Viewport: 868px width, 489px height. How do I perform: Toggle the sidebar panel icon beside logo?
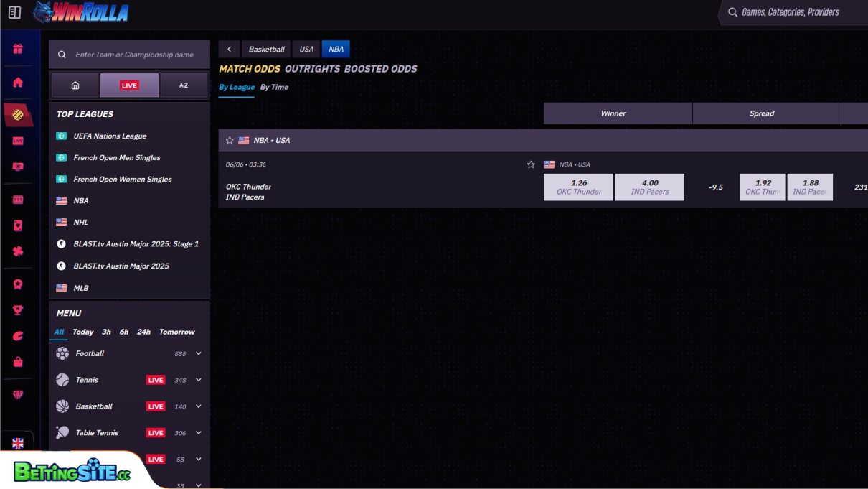click(x=14, y=12)
